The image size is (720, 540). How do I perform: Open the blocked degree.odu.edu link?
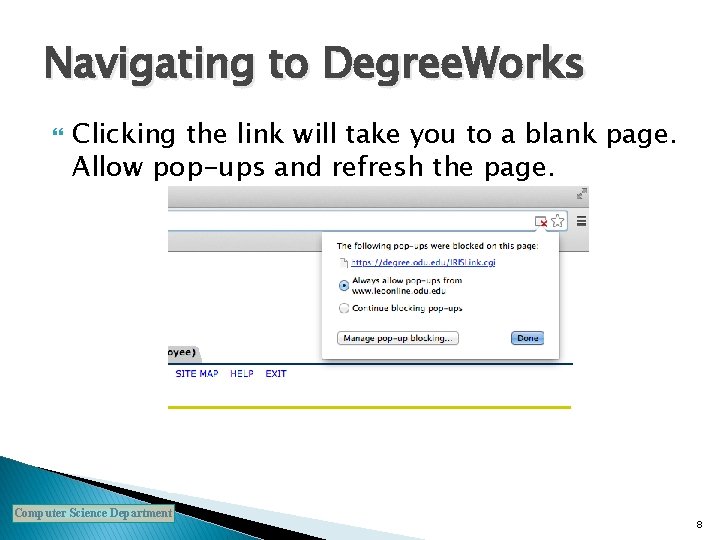pos(423,262)
